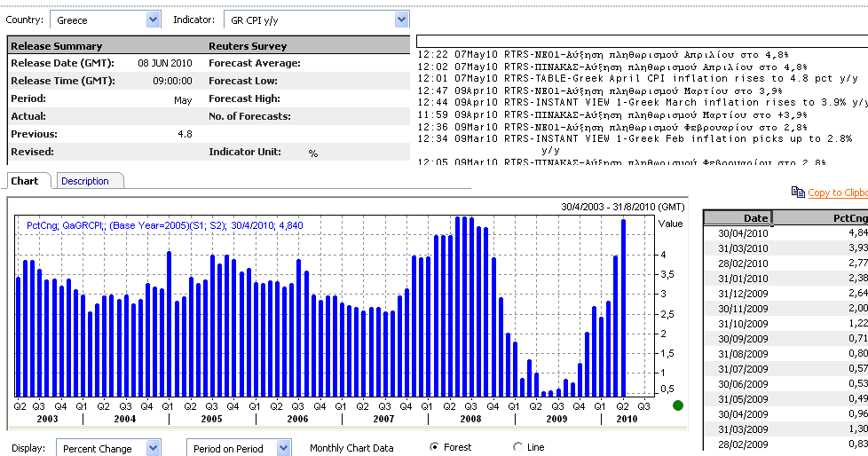Click the Previous value 4.8
The width and height of the screenshot is (868, 456).
point(185,134)
